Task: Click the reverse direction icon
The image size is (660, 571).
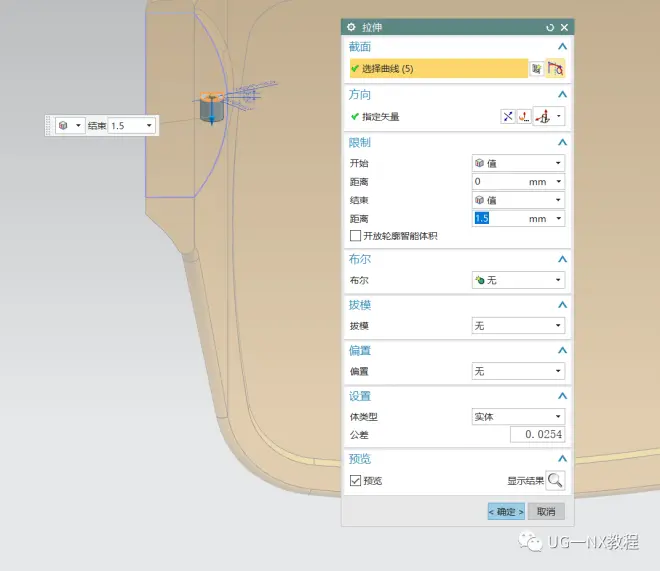Action: coord(508,117)
